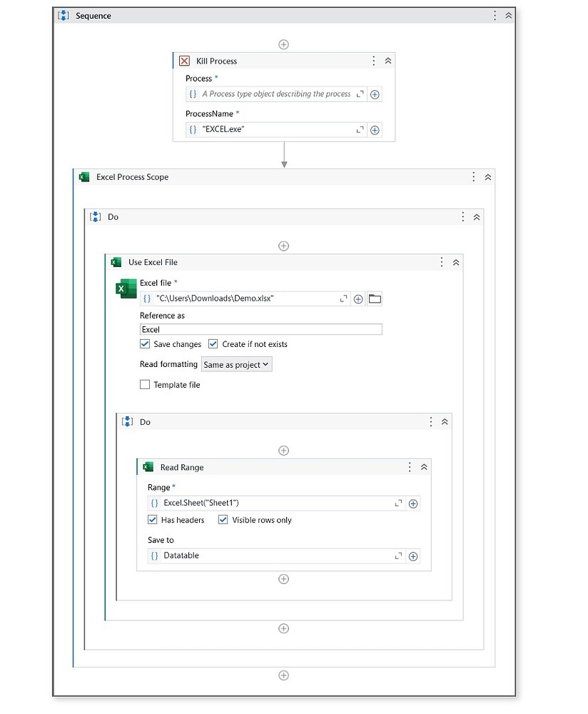Open the three-dot menu on Kill Process
The image size is (588, 714).
click(x=373, y=61)
